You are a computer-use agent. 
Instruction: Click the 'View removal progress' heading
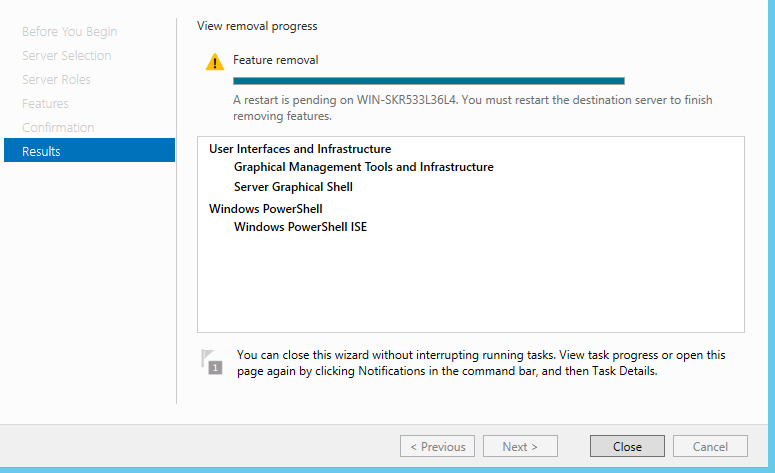click(x=257, y=26)
